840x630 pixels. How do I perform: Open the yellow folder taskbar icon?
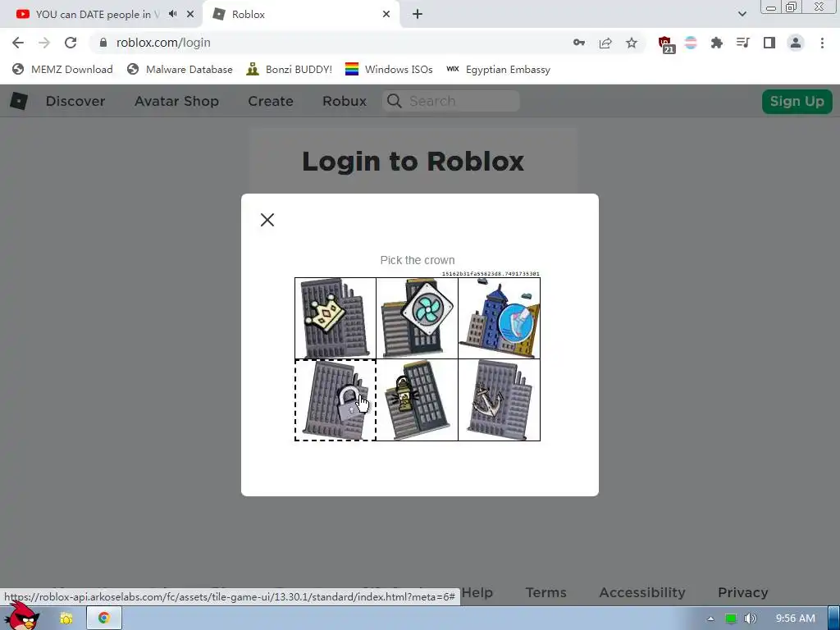(x=66, y=619)
